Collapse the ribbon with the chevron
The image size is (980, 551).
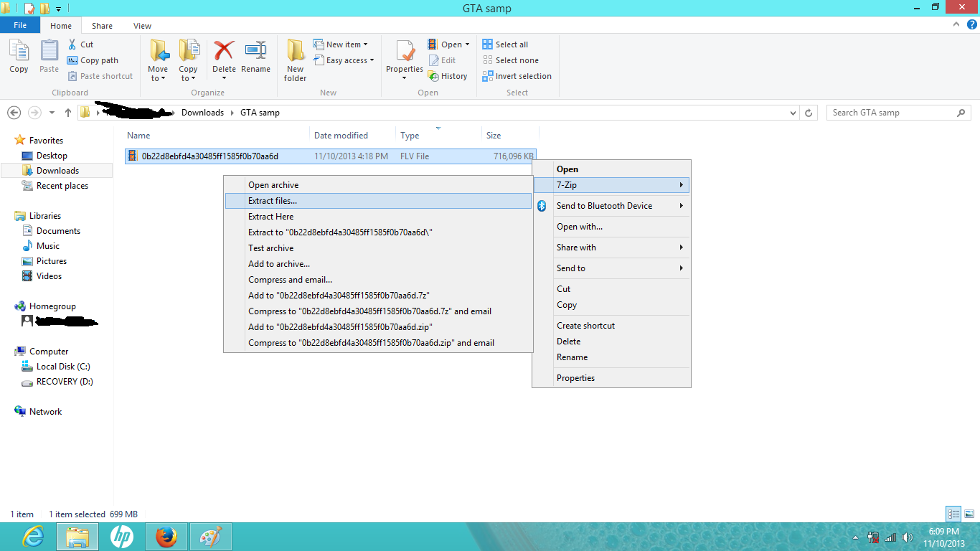pyautogui.click(x=956, y=24)
